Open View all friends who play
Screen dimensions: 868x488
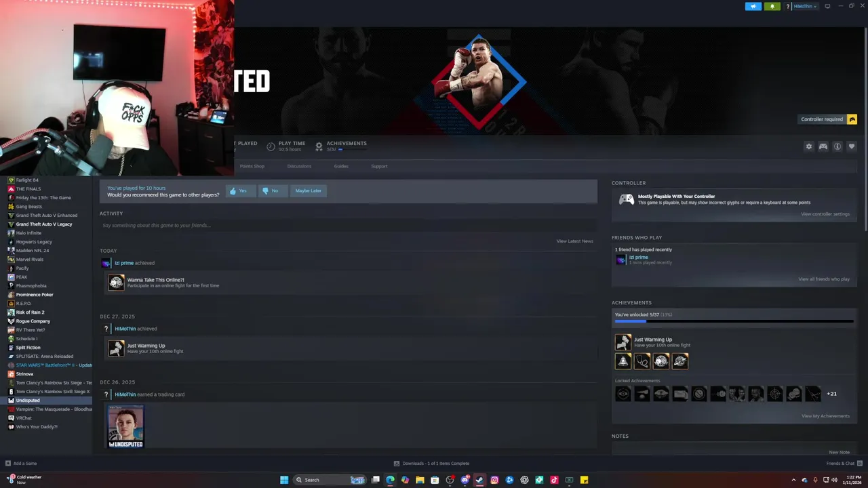(x=824, y=279)
